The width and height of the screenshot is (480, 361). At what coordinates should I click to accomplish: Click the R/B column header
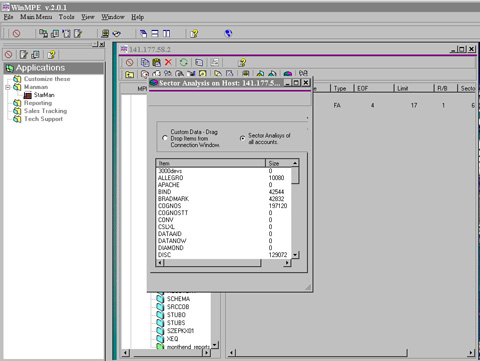click(x=445, y=88)
